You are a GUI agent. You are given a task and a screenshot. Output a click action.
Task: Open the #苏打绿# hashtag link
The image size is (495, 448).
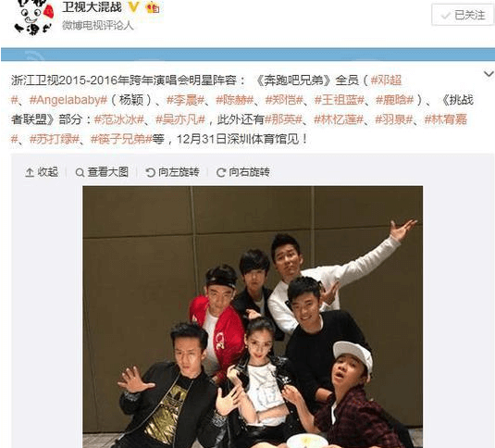click(x=54, y=139)
